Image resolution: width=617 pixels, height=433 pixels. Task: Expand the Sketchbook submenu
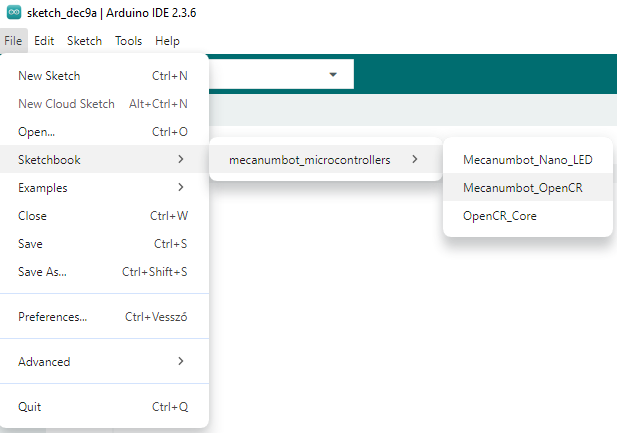point(104,159)
